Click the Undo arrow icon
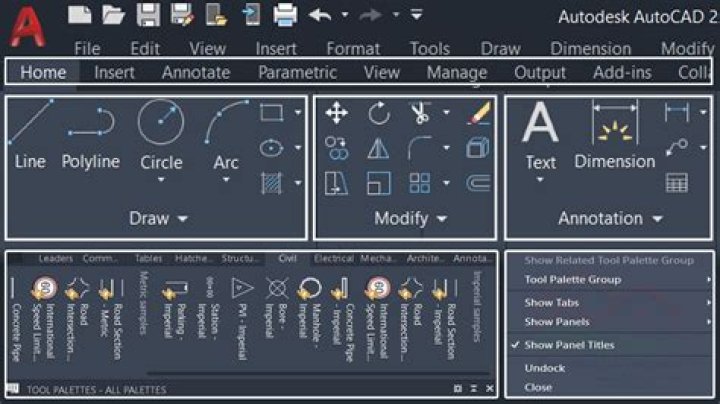This screenshot has height=404, width=720. (320, 15)
